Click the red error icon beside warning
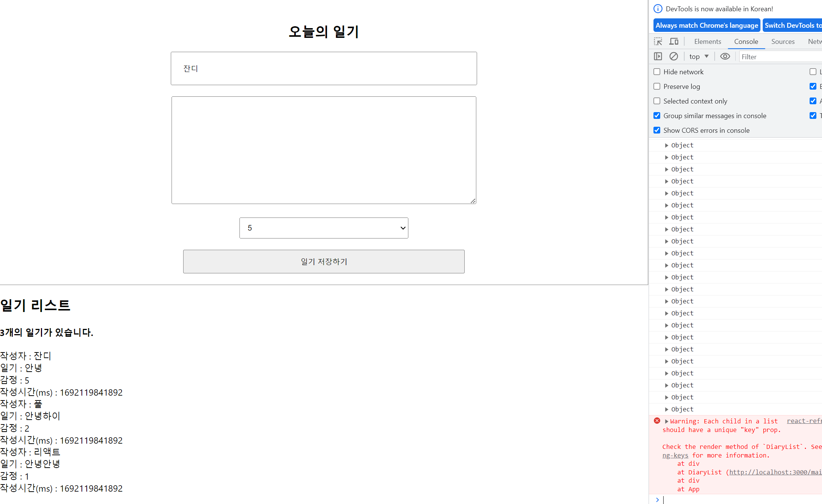This screenshot has height=504, width=822. click(x=657, y=421)
